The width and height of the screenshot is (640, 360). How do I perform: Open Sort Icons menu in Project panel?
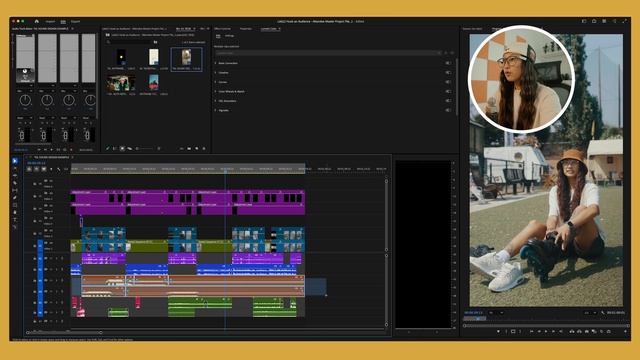point(159,149)
